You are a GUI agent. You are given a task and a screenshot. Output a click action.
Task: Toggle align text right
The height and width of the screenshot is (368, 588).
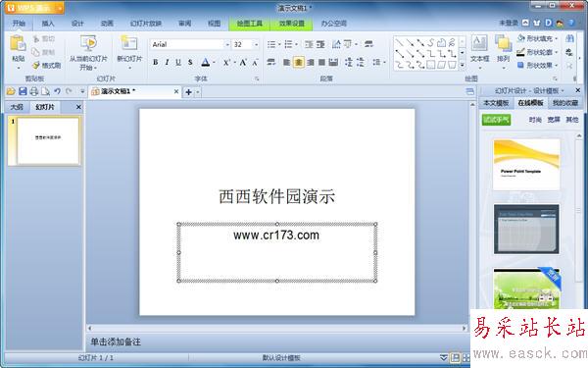(310, 63)
